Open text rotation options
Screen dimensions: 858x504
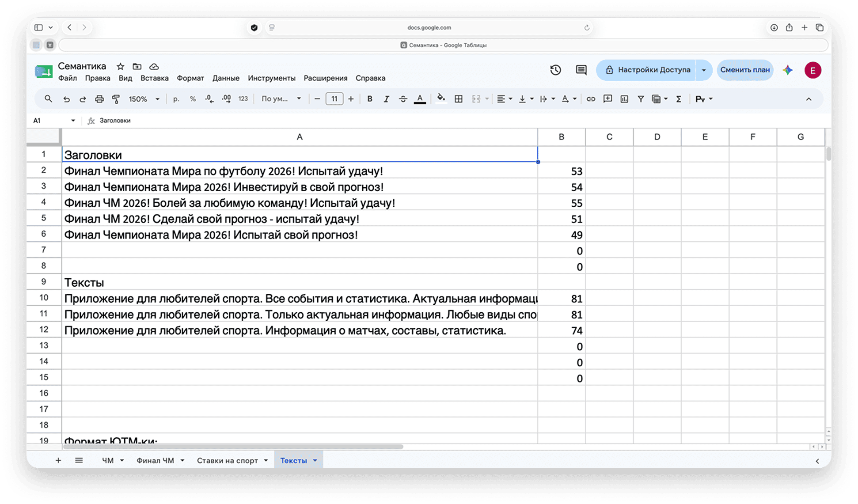(569, 99)
